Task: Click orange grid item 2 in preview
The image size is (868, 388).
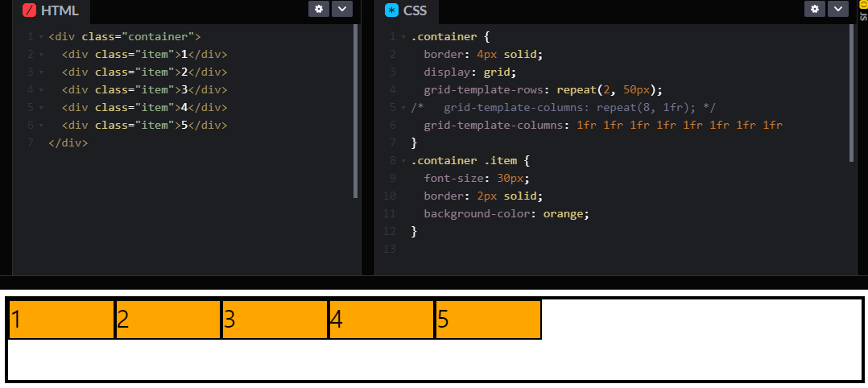Action: point(168,320)
